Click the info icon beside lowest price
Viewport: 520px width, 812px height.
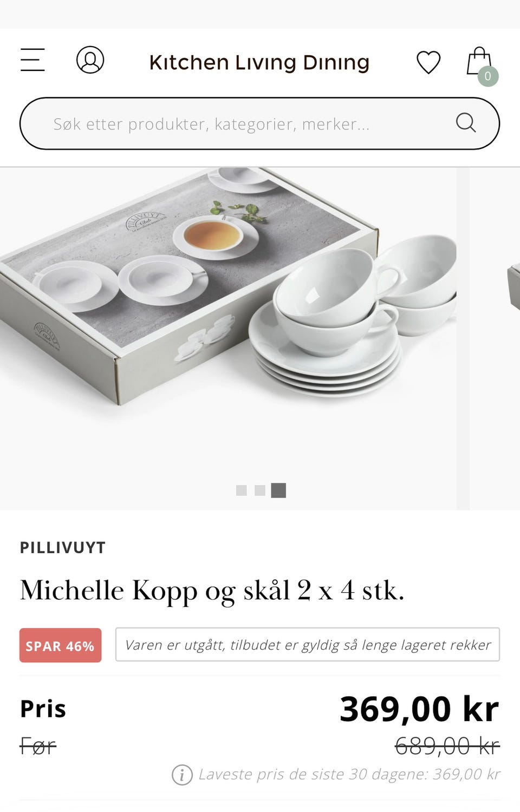pyautogui.click(x=182, y=775)
